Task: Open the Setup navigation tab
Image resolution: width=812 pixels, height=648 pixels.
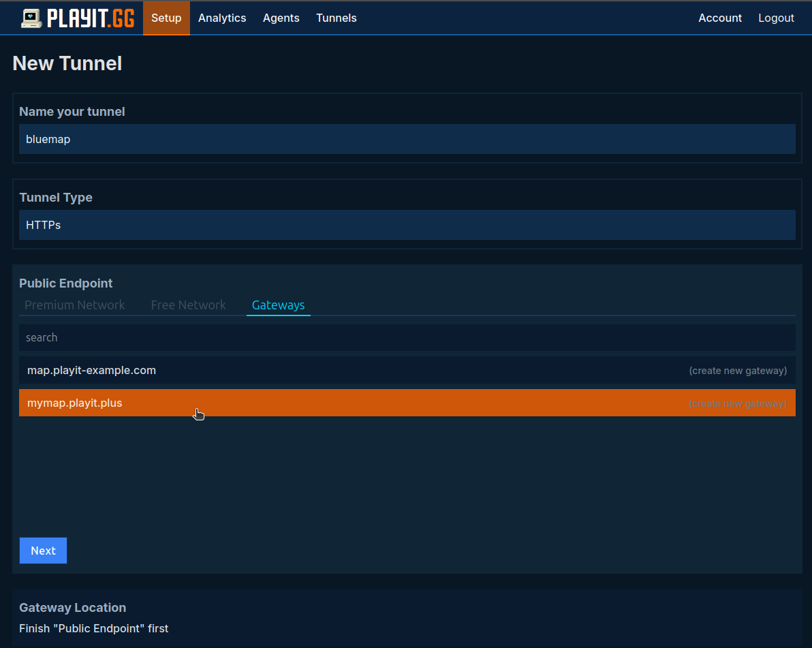Action: (166, 18)
